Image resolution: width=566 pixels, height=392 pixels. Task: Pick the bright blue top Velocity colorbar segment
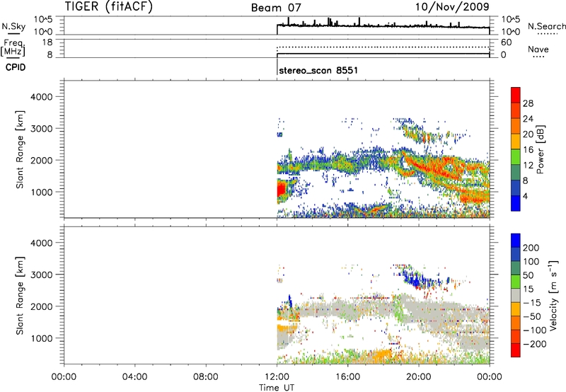[x=516, y=241]
